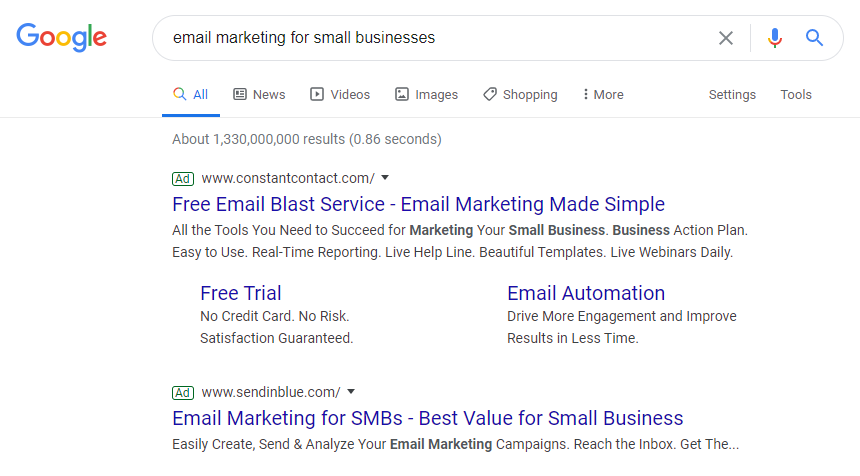Expand the constantcontact.com ad dropdown arrow

coord(385,178)
